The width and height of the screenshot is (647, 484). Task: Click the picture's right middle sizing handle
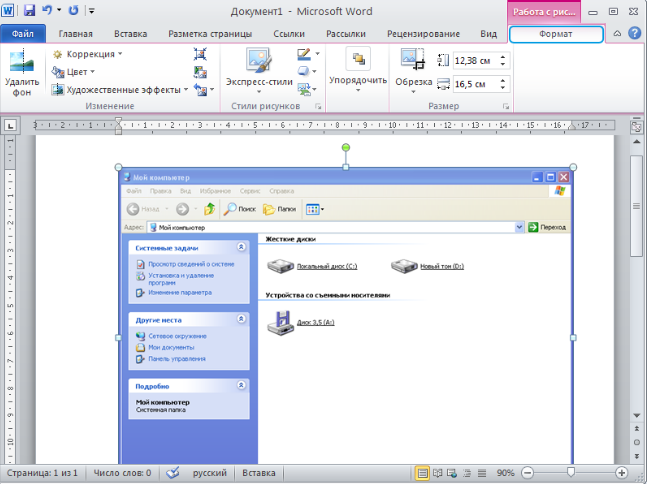click(x=573, y=338)
